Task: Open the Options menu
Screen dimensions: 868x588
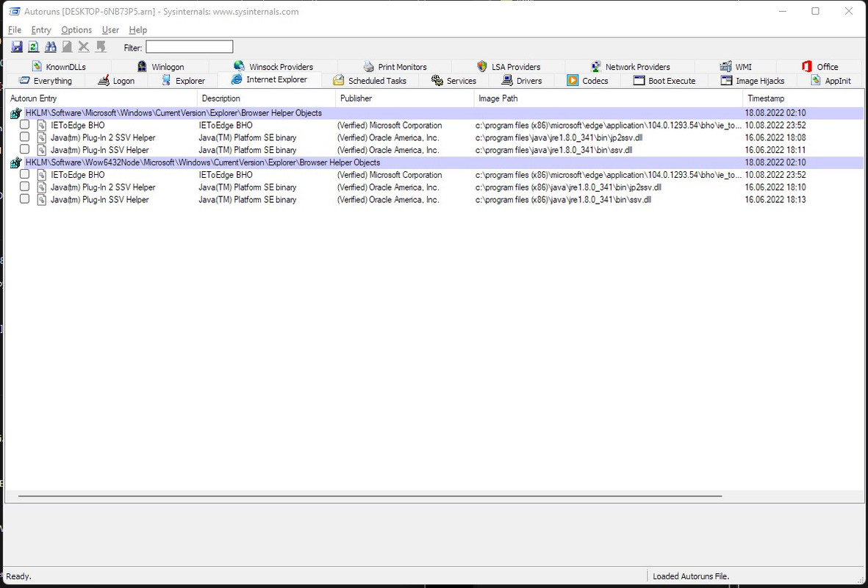Action: (76, 30)
